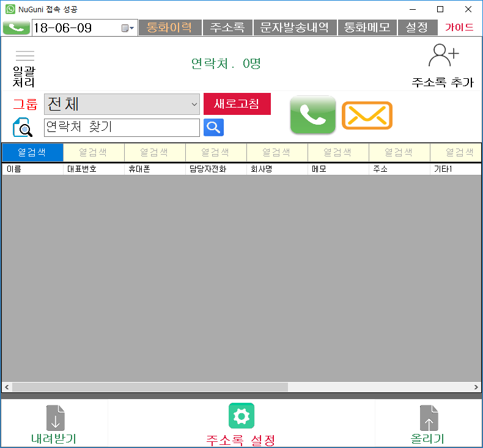Click the 열검색 cell above 주소
The height and width of the screenshot is (448, 483).
click(x=399, y=152)
